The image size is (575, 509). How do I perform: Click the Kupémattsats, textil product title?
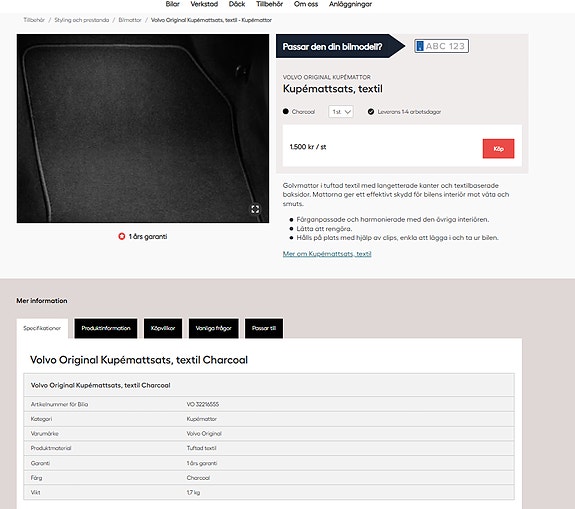click(333, 89)
